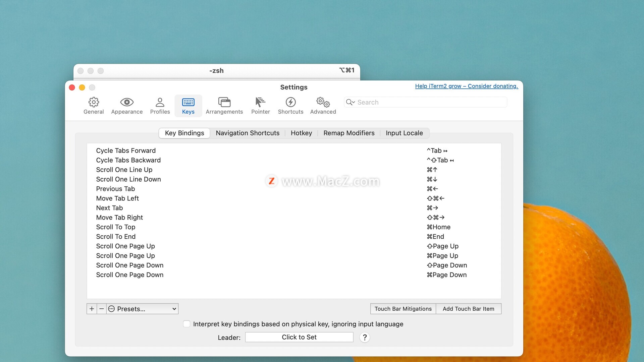Image resolution: width=644 pixels, height=362 pixels.
Task: Select the Cycle Tabs Backward binding
Action: coord(294,160)
